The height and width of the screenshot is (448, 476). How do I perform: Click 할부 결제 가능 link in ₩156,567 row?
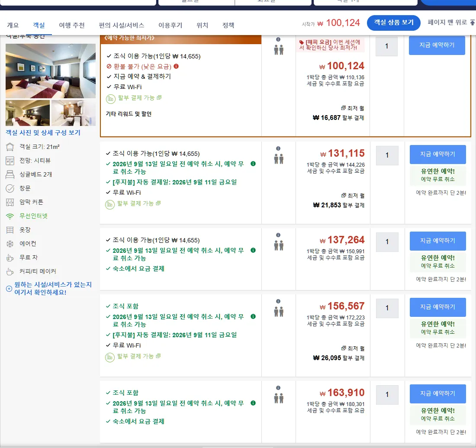[x=135, y=356]
